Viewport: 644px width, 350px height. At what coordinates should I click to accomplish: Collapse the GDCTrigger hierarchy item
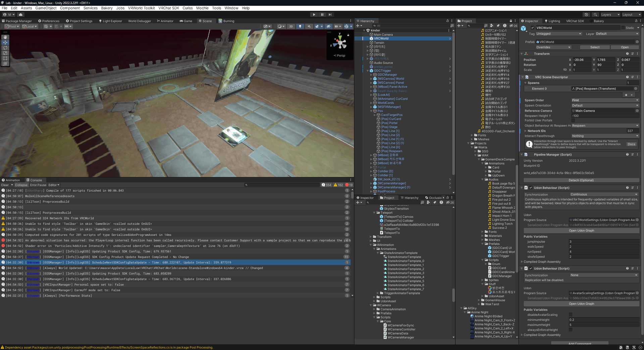point(367,71)
